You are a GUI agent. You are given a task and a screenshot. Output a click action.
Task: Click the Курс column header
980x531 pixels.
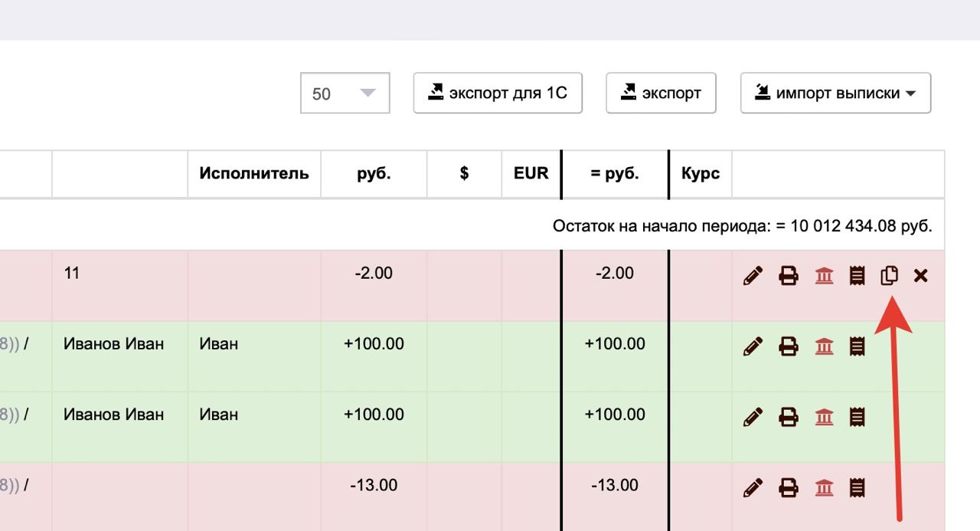pos(700,173)
